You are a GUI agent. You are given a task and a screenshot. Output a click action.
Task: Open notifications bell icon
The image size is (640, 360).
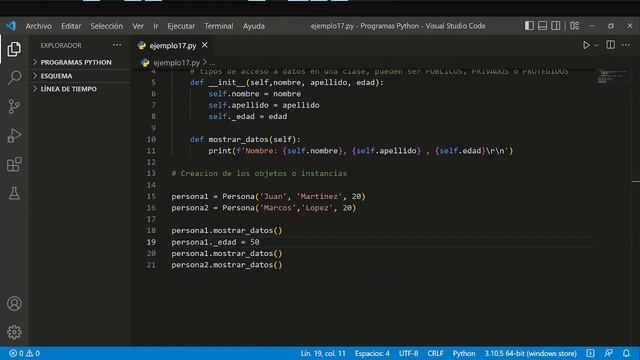626,353
